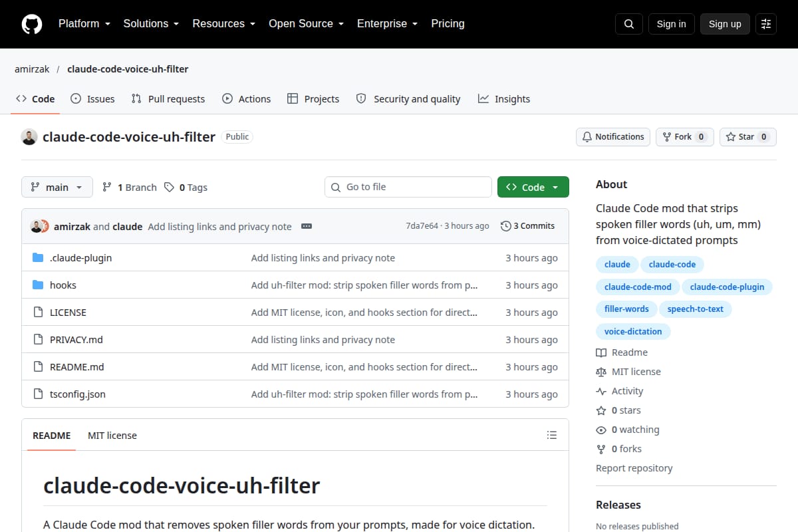Expand the Resources menu

click(223, 24)
